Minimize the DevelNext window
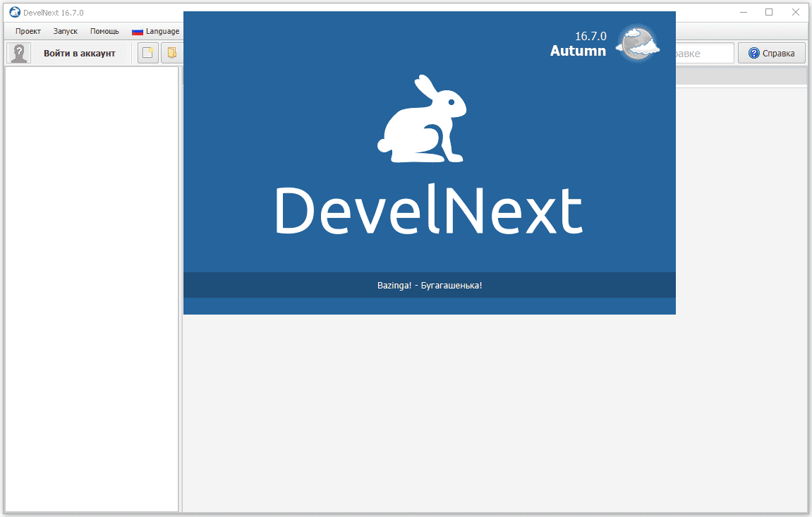 744,13
